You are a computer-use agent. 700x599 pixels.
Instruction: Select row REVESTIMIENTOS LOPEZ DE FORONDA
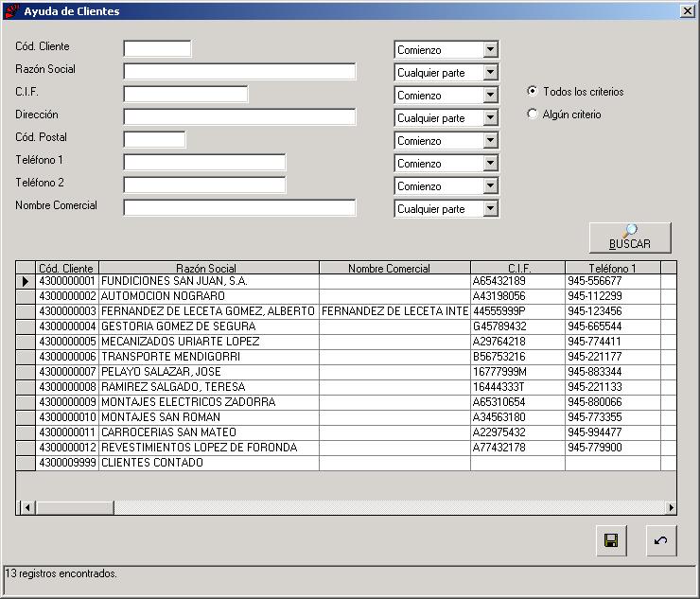tap(347, 448)
